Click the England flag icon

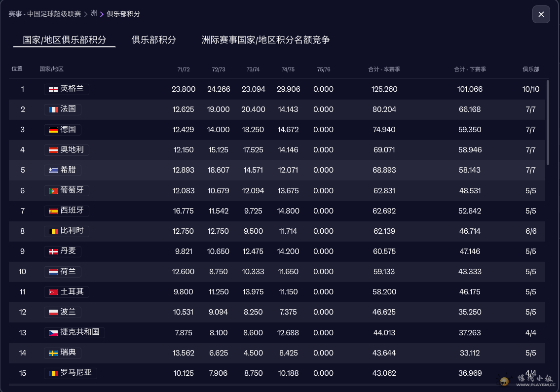click(x=53, y=89)
